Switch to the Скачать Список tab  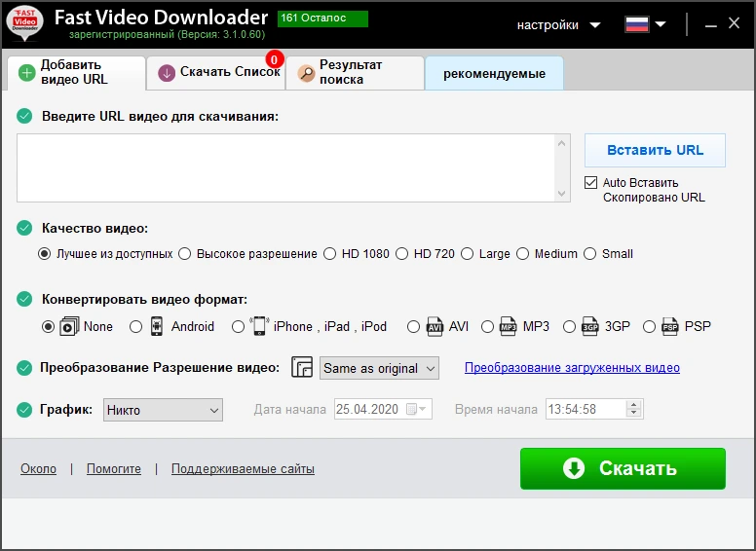pos(216,73)
